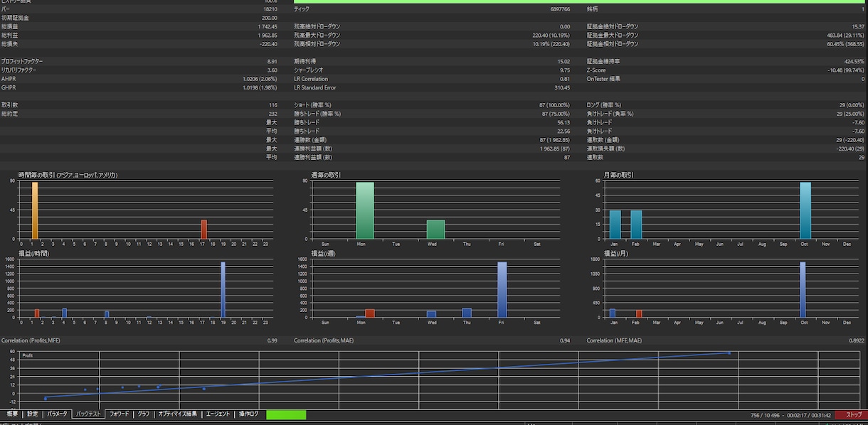Click the orange hour-1 bar in 時間毎の取引 chart
This screenshot has height=425, width=868.
coord(34,210)
